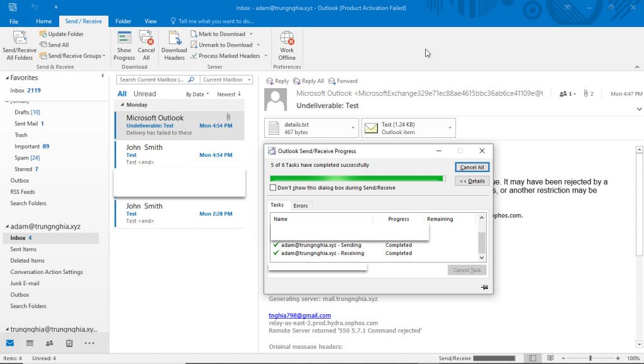Open the Drafts [10] folder
The image size is (644, 364).
[27, 112]
